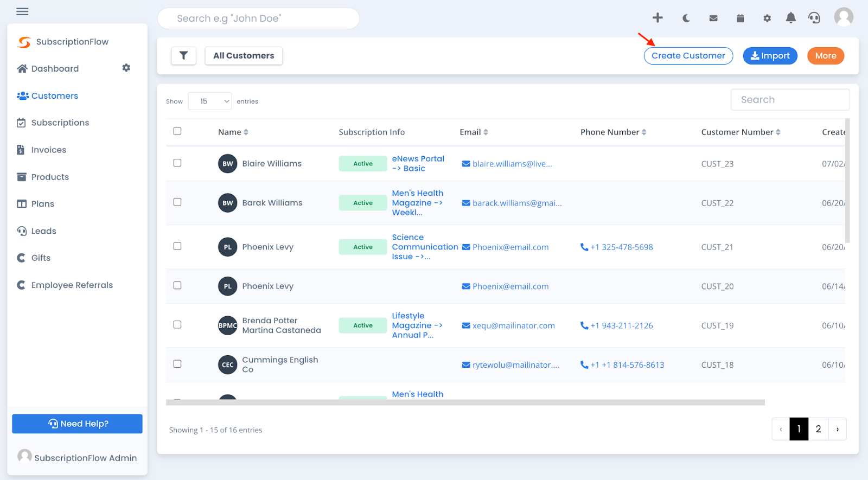
Task: Click envelope icon beside xequ@mailinator.com
Action: 466,325
